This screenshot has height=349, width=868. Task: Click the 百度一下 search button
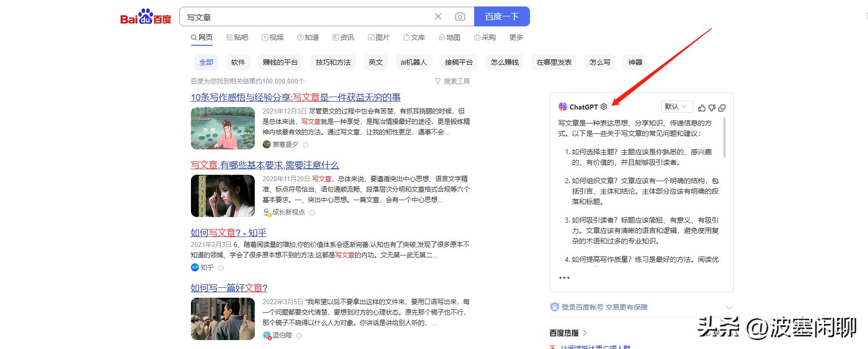click(502, 16)
